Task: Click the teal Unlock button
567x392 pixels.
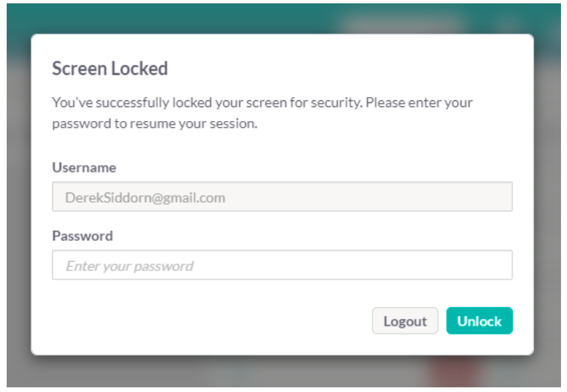Action: (x=479, y=321)
